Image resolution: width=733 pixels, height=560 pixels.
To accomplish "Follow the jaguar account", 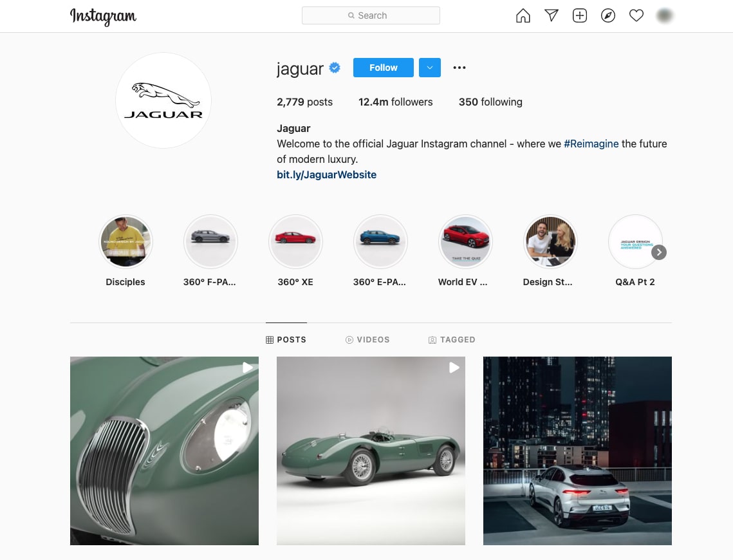I will 383,68.
